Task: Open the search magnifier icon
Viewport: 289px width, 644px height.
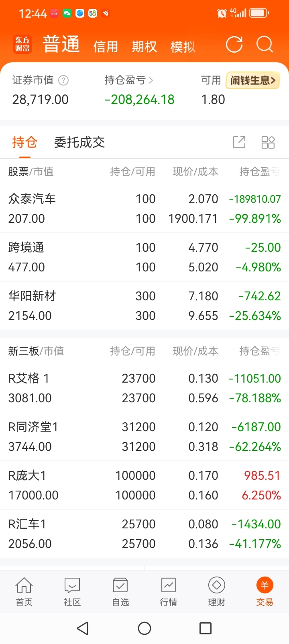Action: [x=265, y=45]
